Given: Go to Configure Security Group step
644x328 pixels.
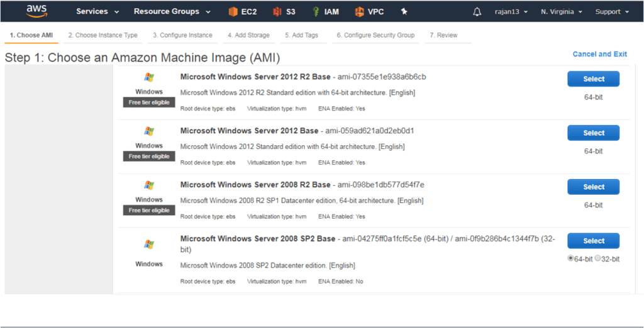Looking at the screenshot, I should (x=375, y=35).
